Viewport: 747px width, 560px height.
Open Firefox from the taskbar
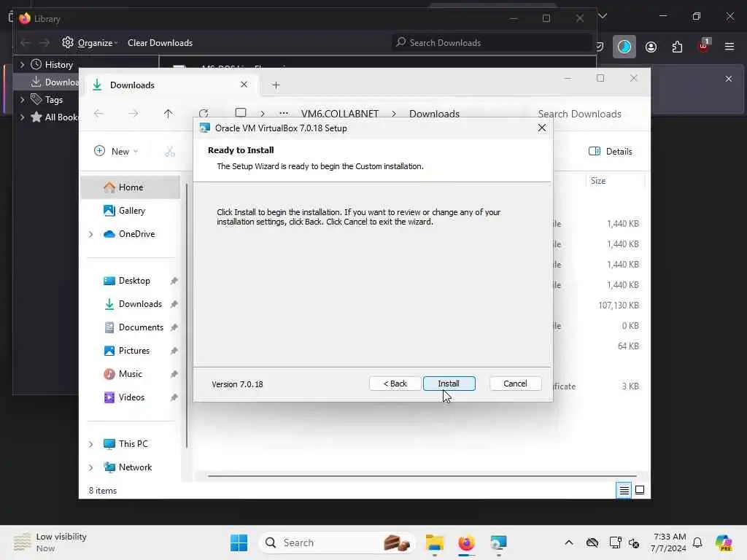[x=466, y=542]
